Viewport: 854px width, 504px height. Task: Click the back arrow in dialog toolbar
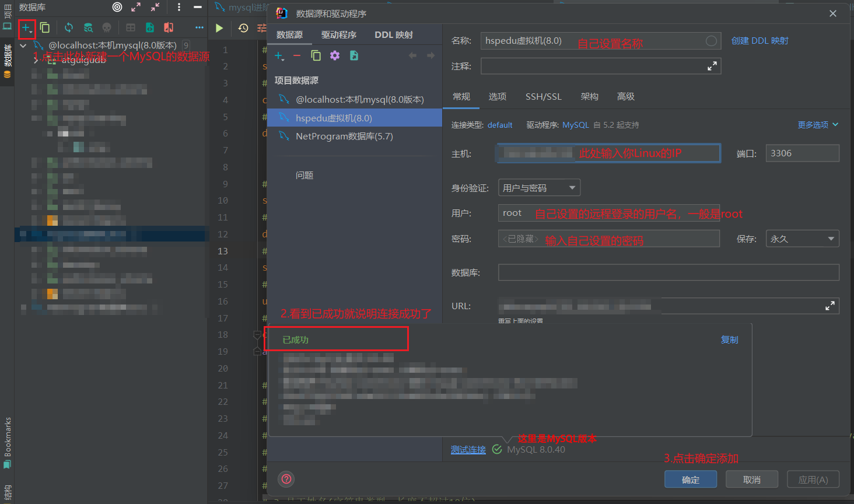413,55
